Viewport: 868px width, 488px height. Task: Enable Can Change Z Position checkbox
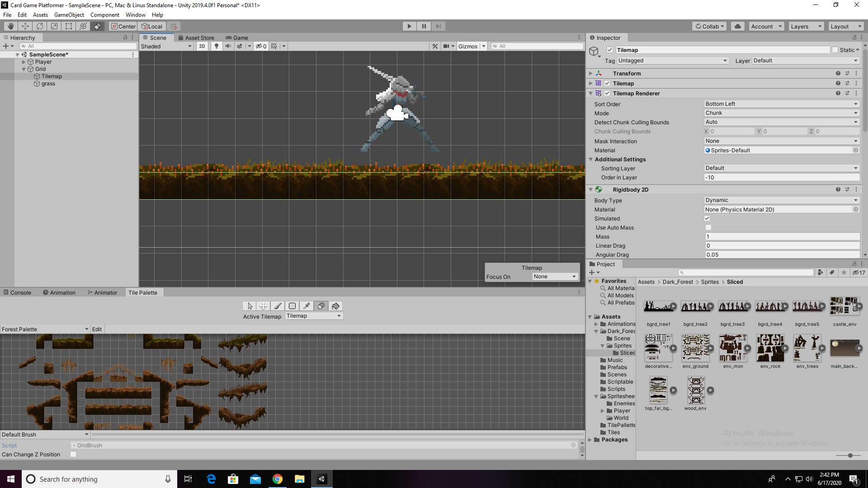tap(73, 455)
